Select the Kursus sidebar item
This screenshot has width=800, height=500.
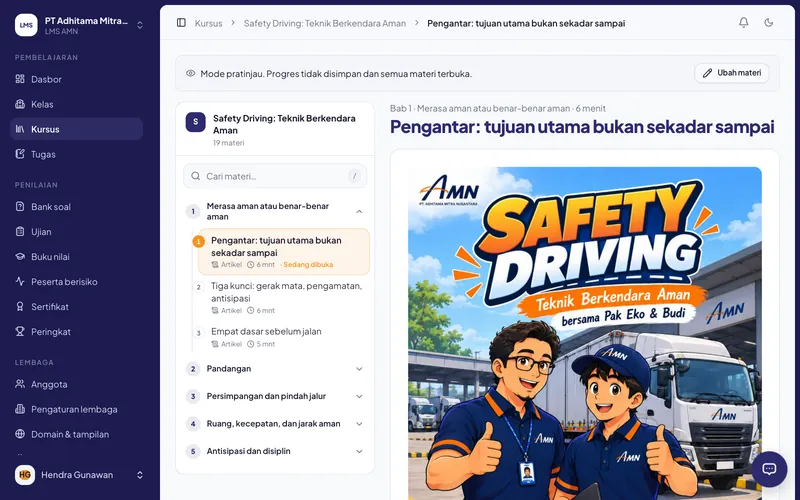pos(77,129)
